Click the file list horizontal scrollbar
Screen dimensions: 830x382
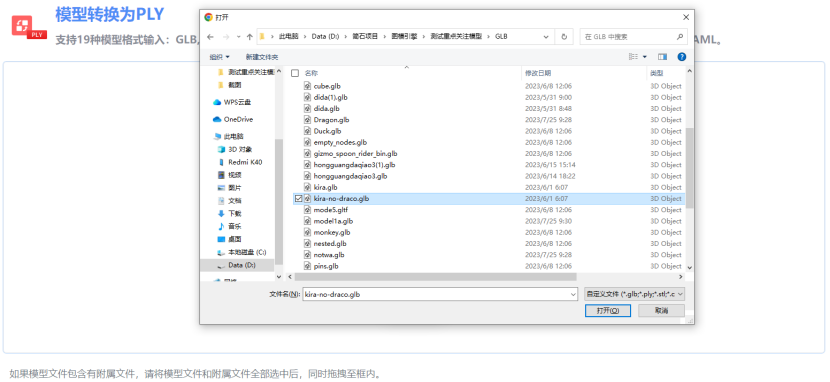[x=435, y=277]
